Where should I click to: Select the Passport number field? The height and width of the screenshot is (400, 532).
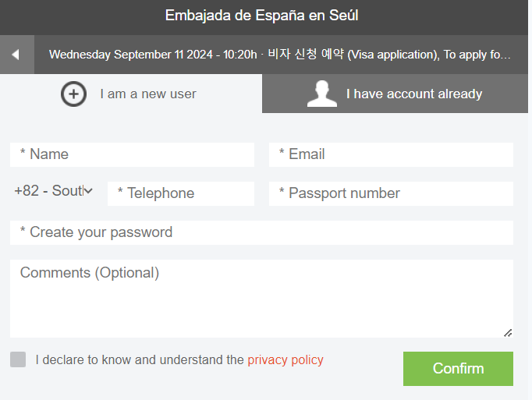391,193
